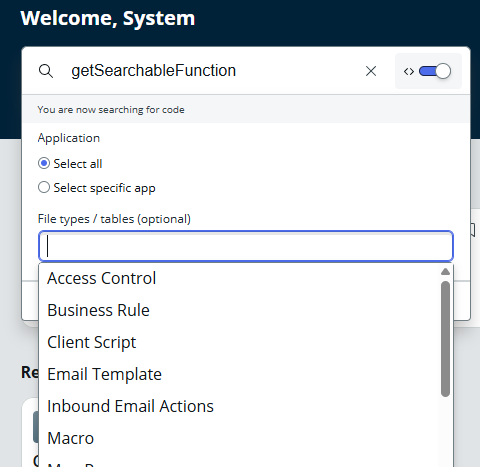This screenshot has width=480, height=467.
Task: Clear the search text with the X icon
Action: [371, 71]
